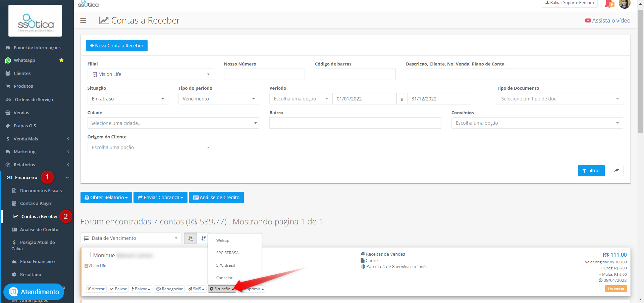Screen dimensions: 644x303
Task: Open the lightning Baixar dropdown button
Action: point(141,289)
